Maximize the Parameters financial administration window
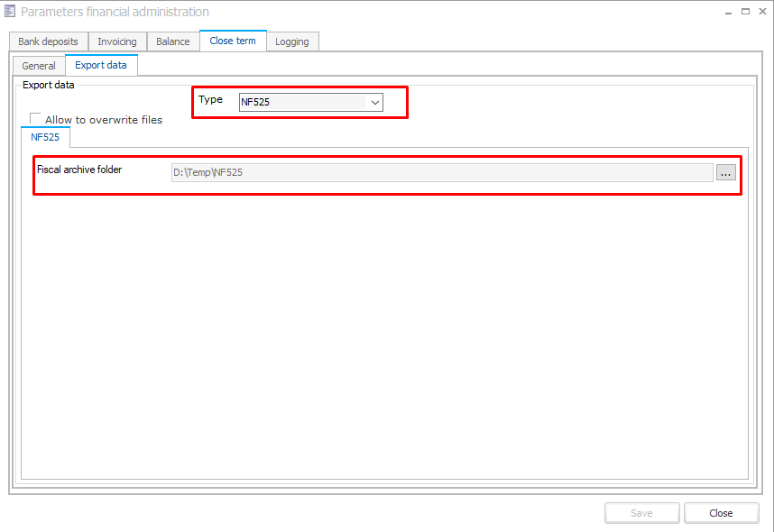The image size is (774, 532). tap(745, 12)
